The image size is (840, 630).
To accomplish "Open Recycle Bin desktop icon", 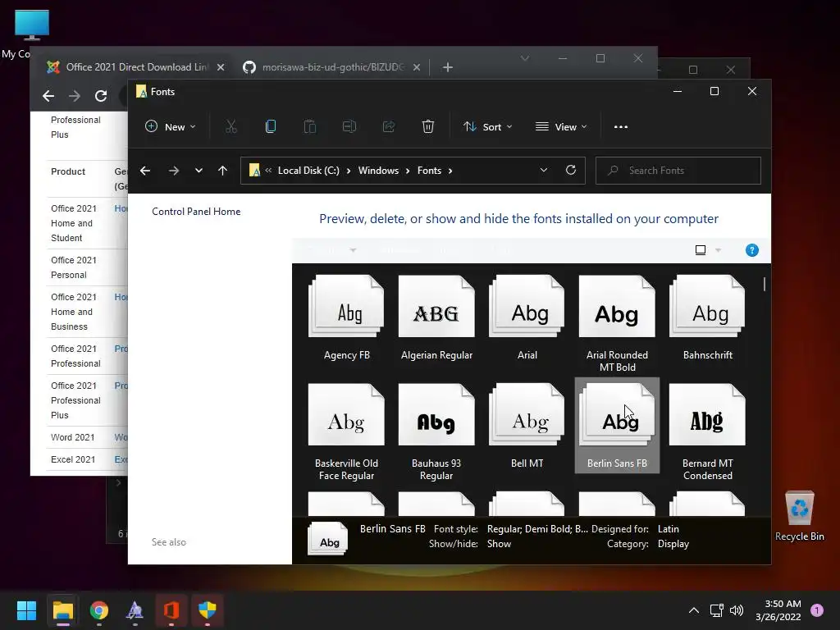I will [799, 515].
